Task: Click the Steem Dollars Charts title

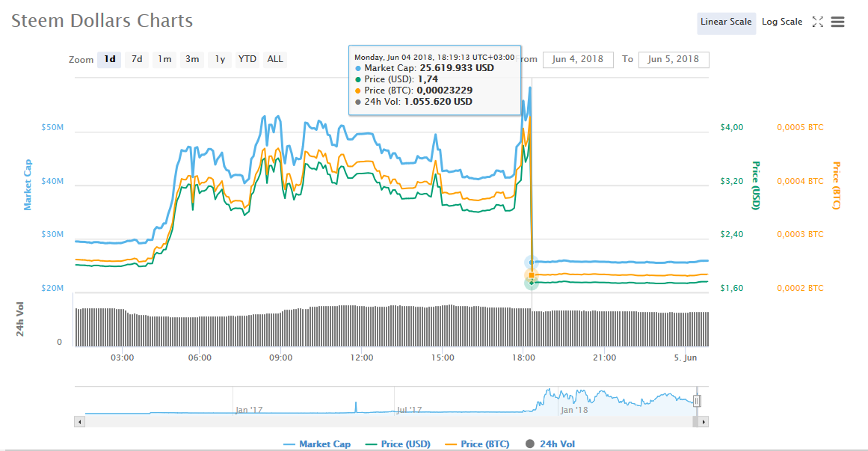Action: (x=102, y=21)
